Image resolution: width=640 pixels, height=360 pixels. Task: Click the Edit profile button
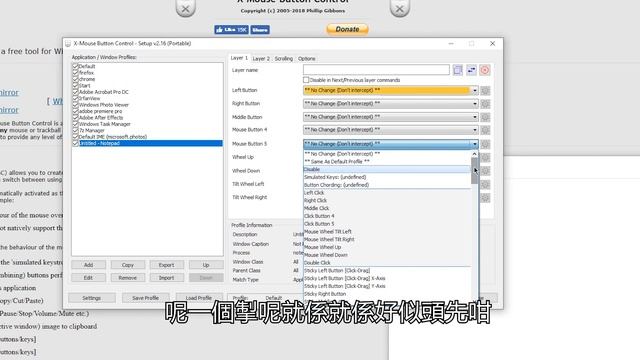tap(89, 278)
